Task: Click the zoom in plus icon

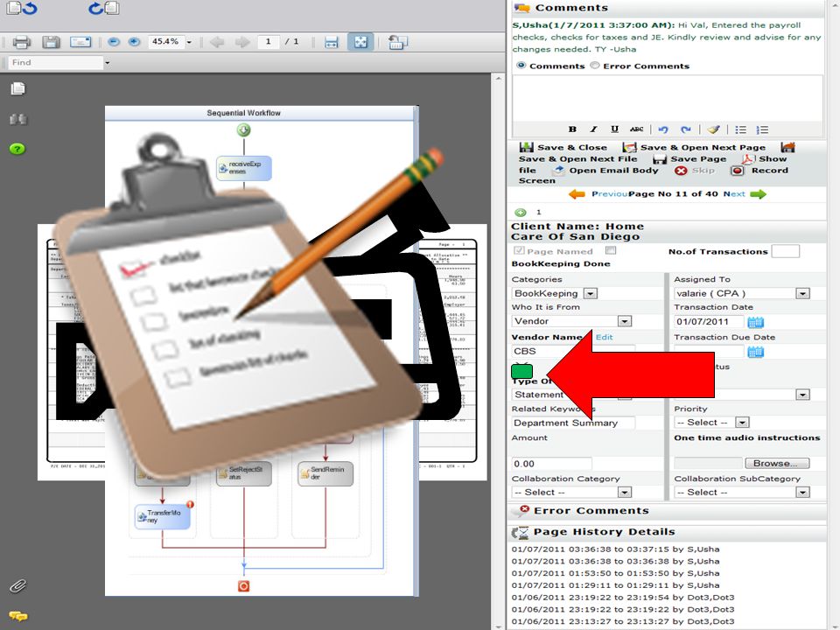Action: tap(134, 42)
